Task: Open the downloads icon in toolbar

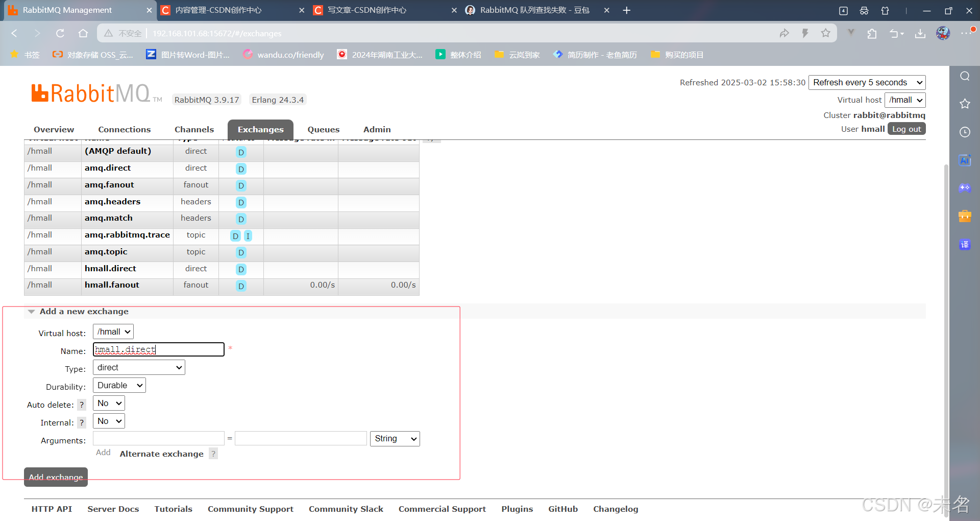Action: (x=920, y=33)
